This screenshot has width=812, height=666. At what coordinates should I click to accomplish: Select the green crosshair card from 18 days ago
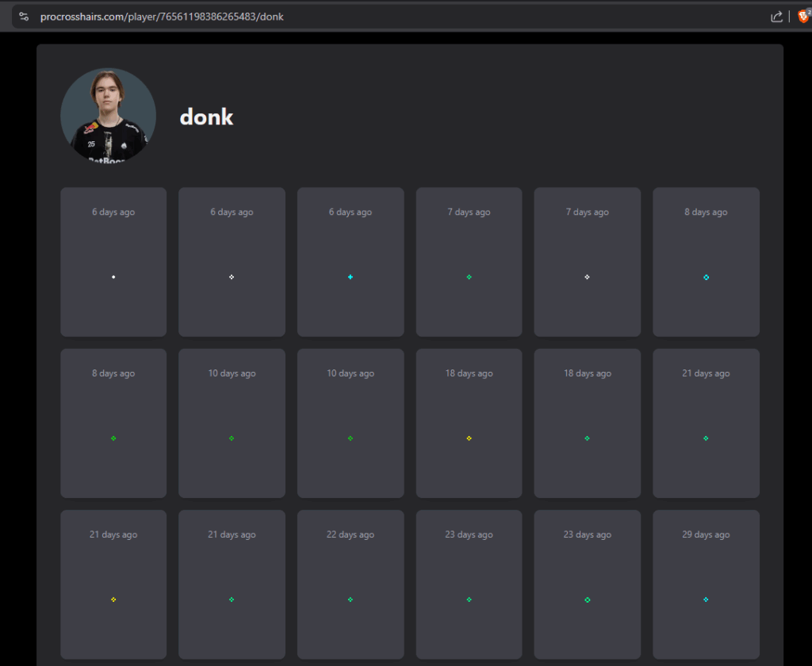coord(587,423)
